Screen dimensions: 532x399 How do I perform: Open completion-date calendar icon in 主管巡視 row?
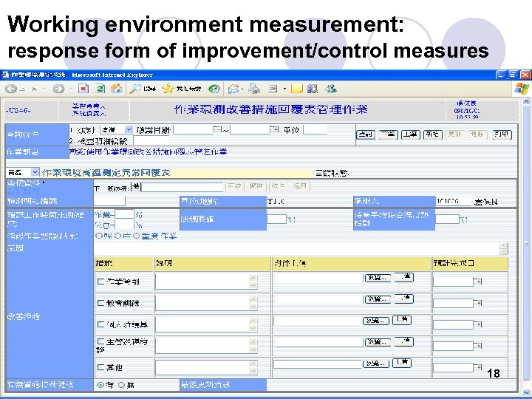(x=478, y=346)
